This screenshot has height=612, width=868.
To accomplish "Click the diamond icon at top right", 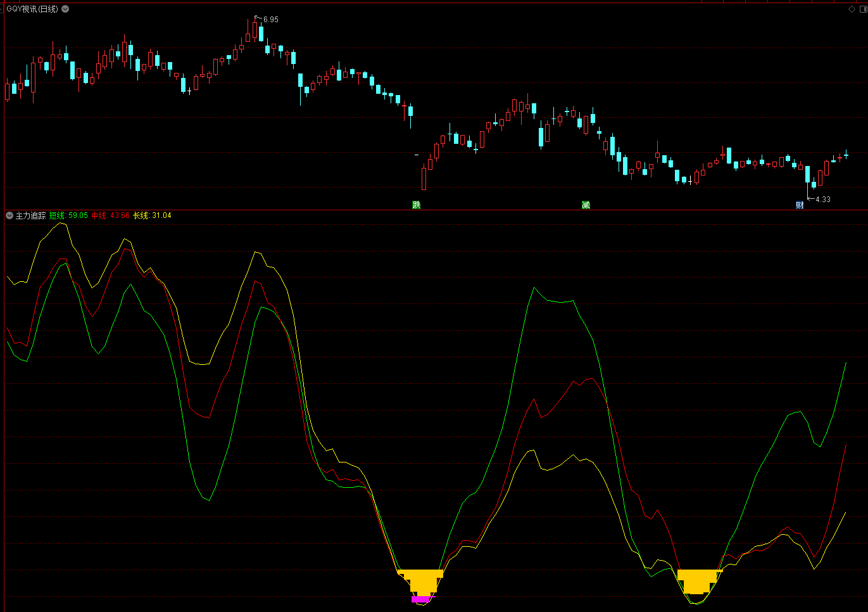I will [x=852, y=9].
